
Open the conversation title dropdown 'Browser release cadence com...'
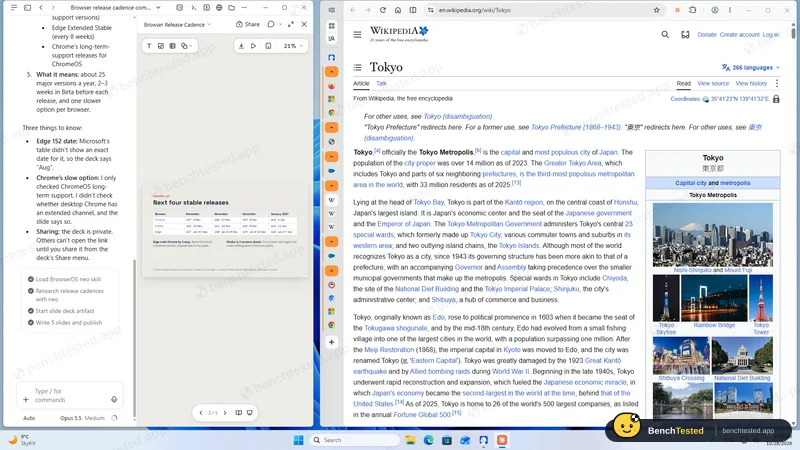(115, 8)
